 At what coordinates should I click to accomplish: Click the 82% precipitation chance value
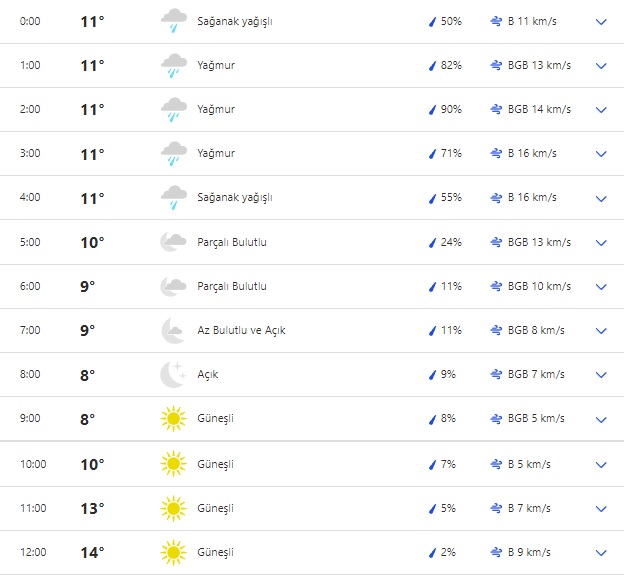(451, 65)
